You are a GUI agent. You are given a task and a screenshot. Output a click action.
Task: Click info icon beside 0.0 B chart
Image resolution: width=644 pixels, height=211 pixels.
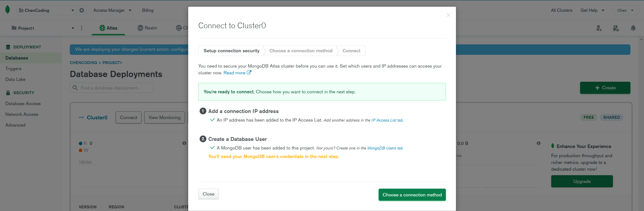click(x=538, y=143)
